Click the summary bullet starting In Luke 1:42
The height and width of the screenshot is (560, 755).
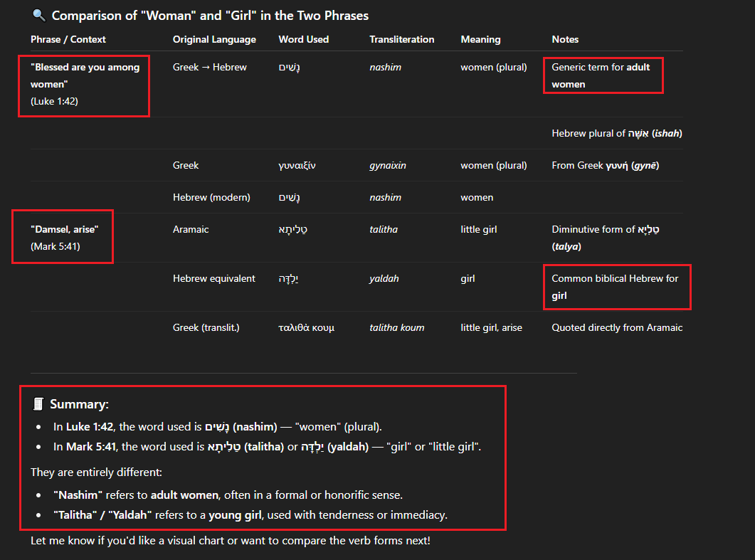click(218, 427)
